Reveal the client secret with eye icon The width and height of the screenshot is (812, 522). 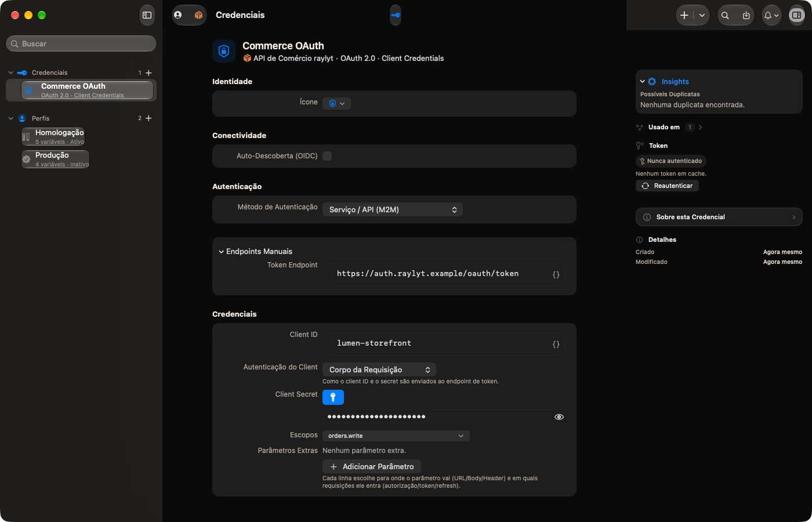click(x=559, y=417)
